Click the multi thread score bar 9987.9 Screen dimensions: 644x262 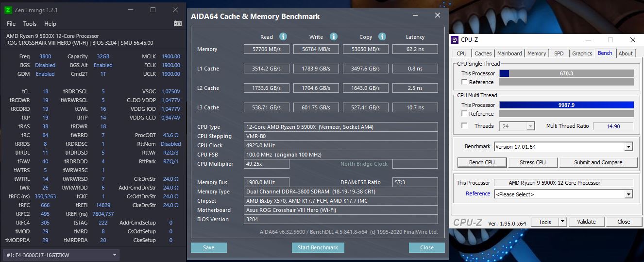pos(566,105)
